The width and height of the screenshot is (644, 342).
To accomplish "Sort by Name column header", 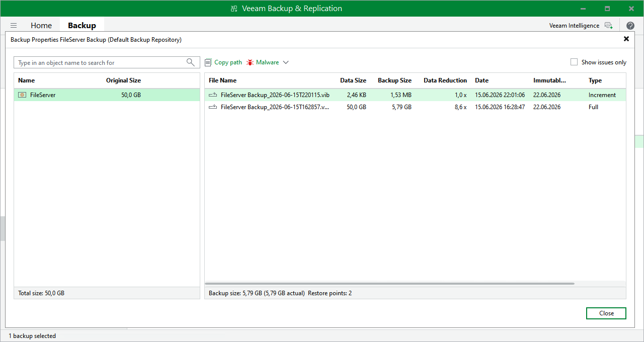I will click(x=27, y=80).
